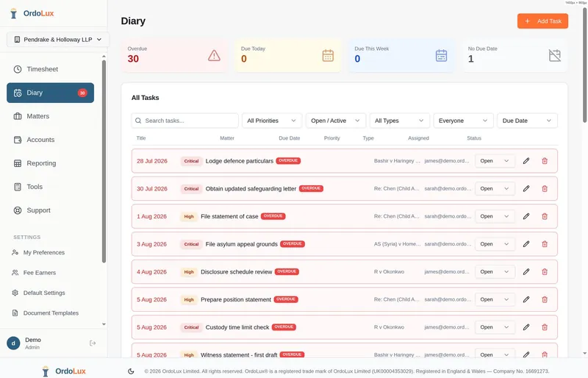Edit the Custody time limit check task
This screenshot has width=588, height=378.
(526, 327)
